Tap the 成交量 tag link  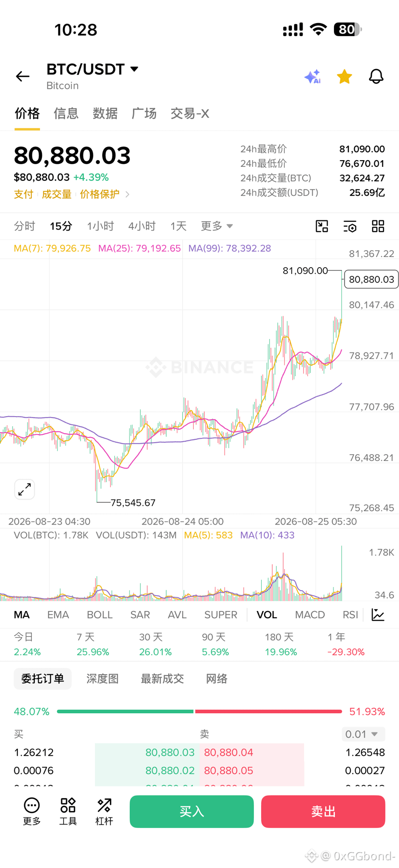56,194
